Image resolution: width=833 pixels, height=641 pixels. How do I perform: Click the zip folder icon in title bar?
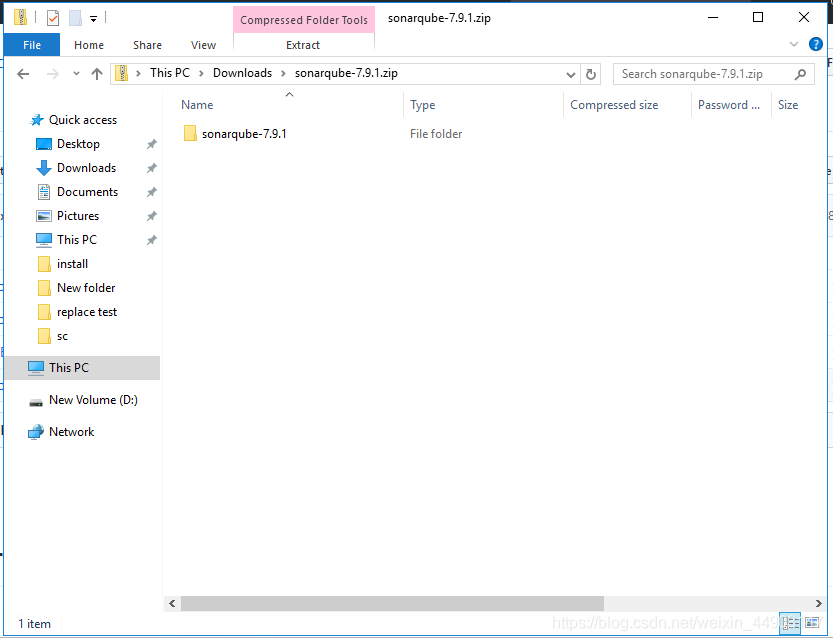coord(20,18)
